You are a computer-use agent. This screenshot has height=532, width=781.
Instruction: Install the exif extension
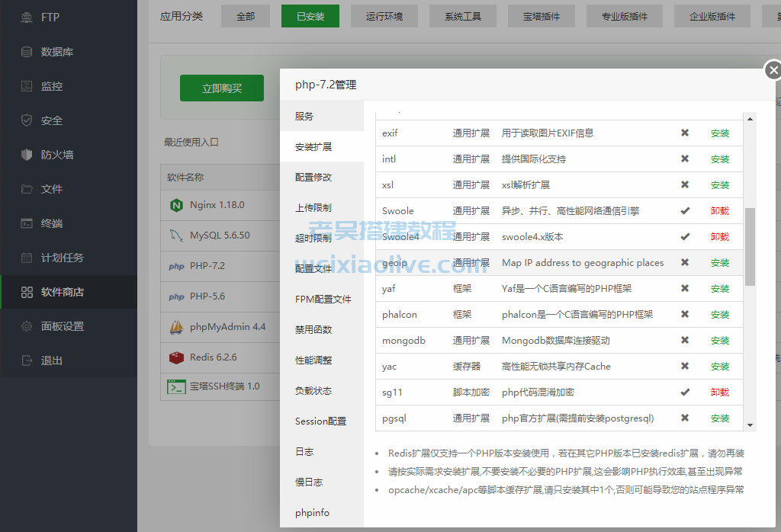[x=720, y=133]
